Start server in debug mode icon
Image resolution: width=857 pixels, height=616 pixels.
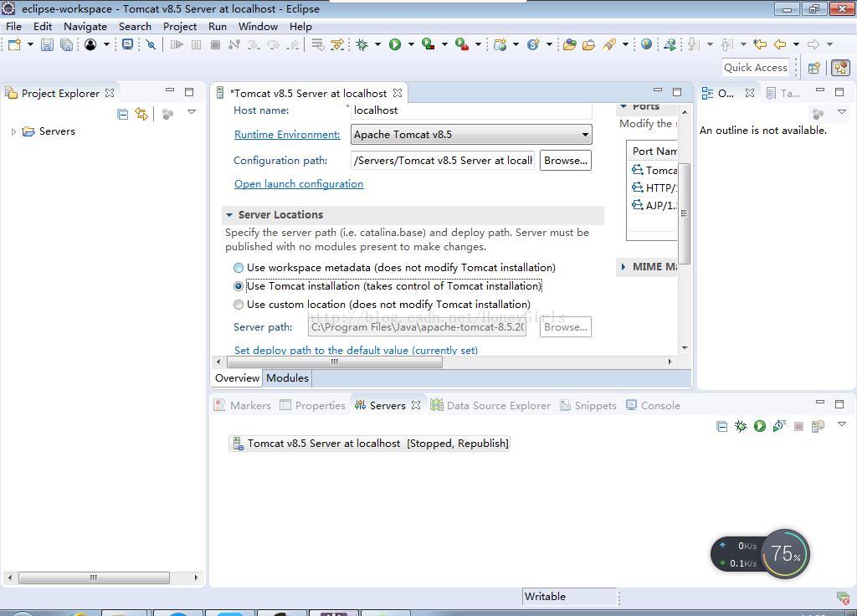pos(741,426)
